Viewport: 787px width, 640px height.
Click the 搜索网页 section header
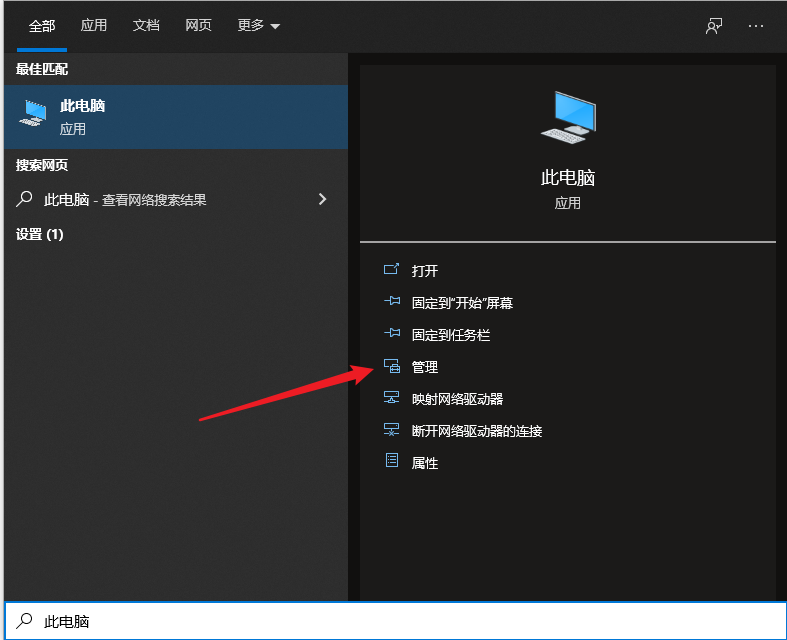[x=42, y=165]
